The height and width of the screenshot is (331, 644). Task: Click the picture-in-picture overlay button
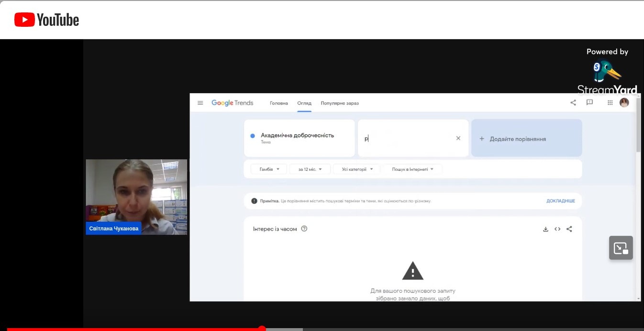pyautogui.click(x=621, y=248)
